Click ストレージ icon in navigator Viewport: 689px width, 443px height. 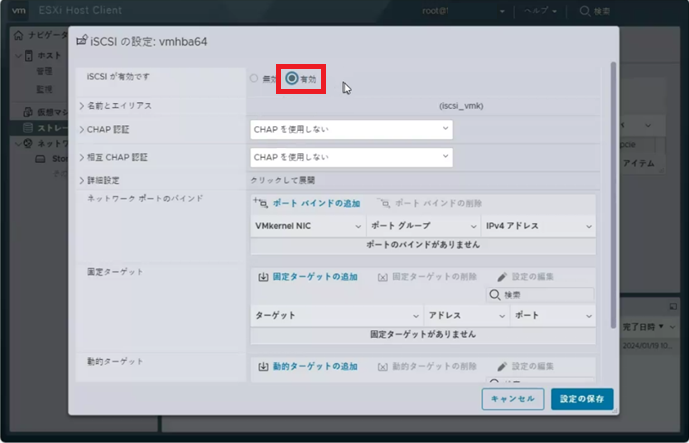(28, 128)
